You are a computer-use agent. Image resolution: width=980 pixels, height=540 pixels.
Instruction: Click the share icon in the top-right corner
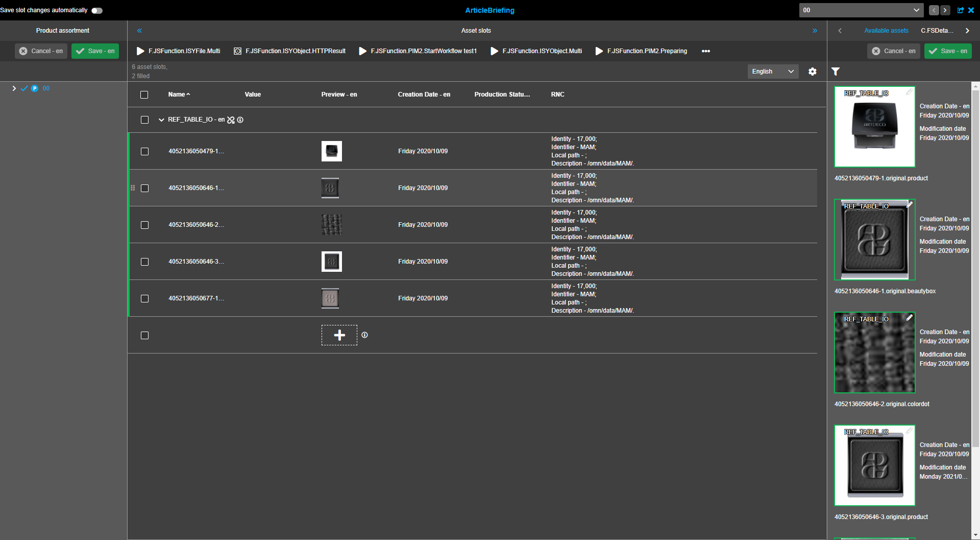961,10
